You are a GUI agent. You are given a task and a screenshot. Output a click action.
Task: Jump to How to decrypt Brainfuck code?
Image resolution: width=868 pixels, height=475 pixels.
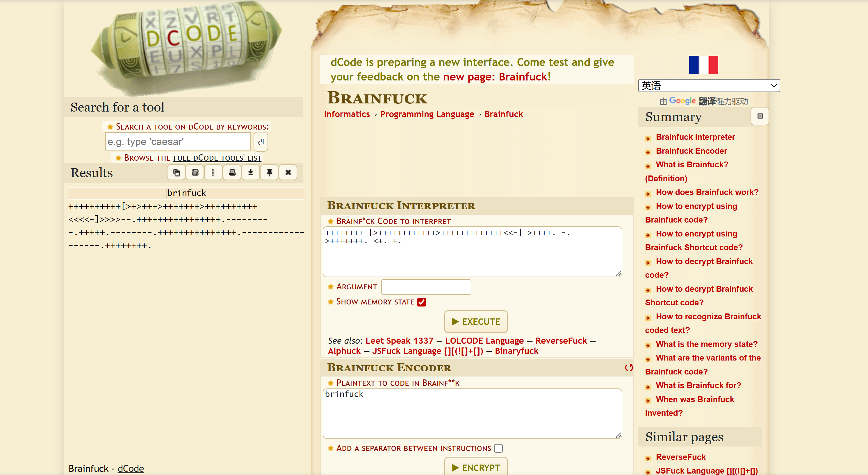tap(704, 261)
